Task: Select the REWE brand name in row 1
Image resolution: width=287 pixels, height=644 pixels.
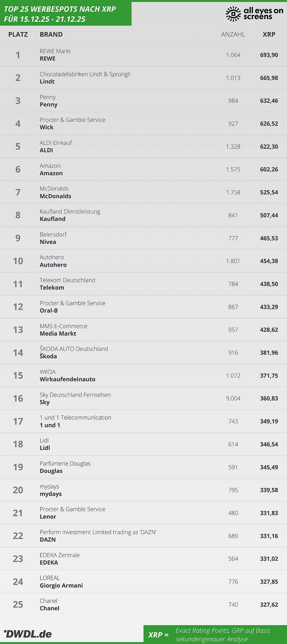Action: point(47,59)
